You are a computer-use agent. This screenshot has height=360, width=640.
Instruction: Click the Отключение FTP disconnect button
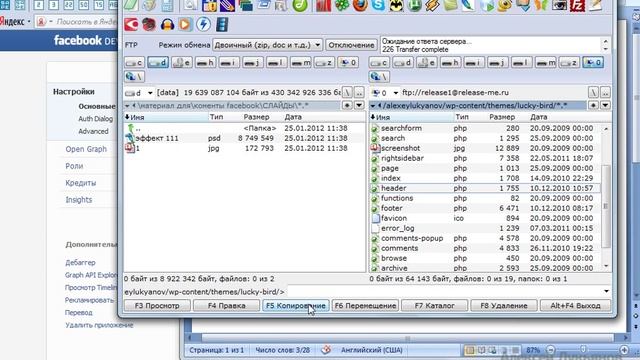351,45
